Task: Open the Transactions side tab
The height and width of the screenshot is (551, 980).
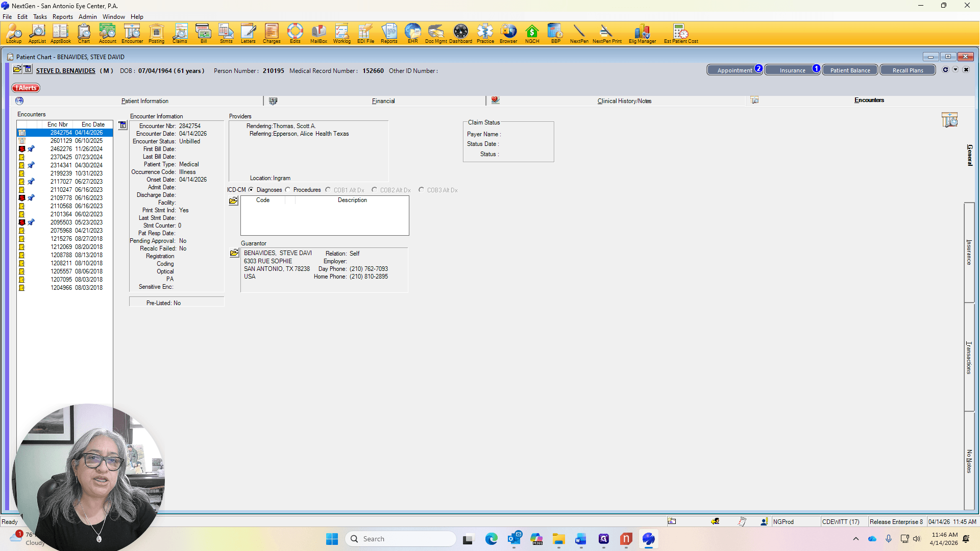Action: (x=969, y=358)
